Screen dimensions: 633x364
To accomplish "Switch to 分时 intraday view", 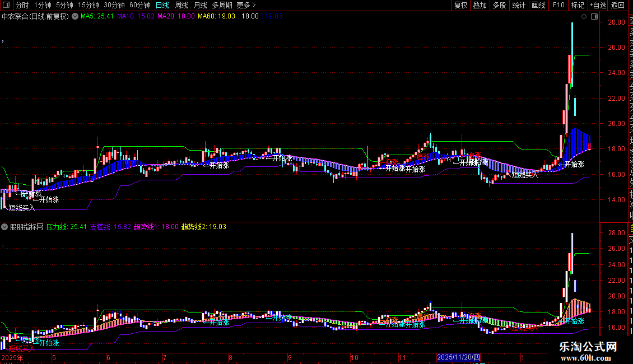I will [x=22, y=5].
